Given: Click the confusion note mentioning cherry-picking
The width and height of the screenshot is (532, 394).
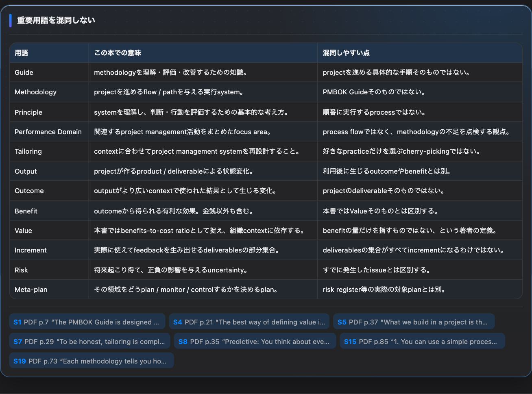Looking at the screenshot, I should [x=420, y=151].
